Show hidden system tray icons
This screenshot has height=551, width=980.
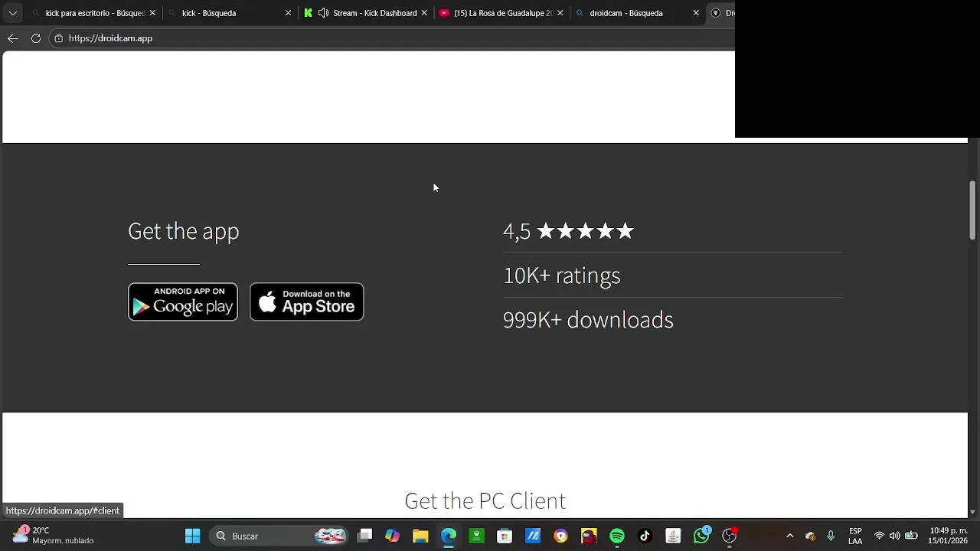(790, 536)
